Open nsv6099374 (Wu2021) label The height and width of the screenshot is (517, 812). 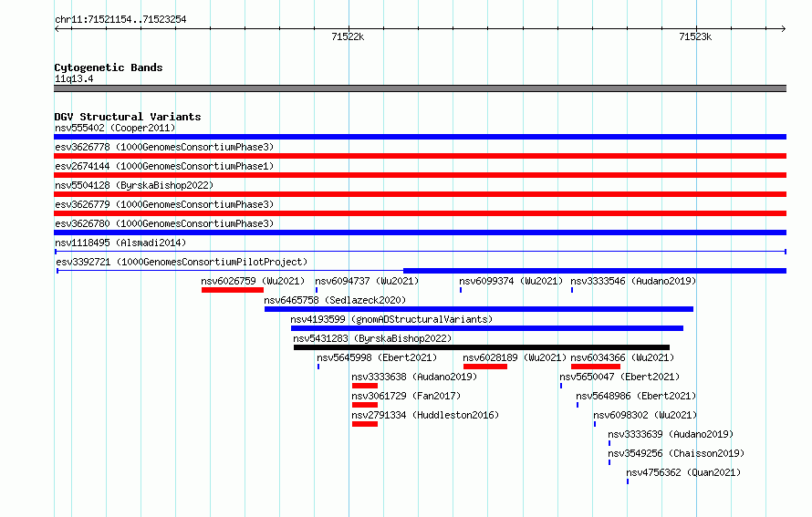point(511,281)
